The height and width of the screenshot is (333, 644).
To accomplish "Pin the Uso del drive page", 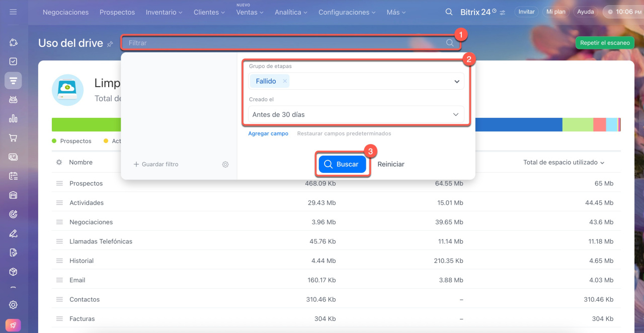I will (110, 44).
